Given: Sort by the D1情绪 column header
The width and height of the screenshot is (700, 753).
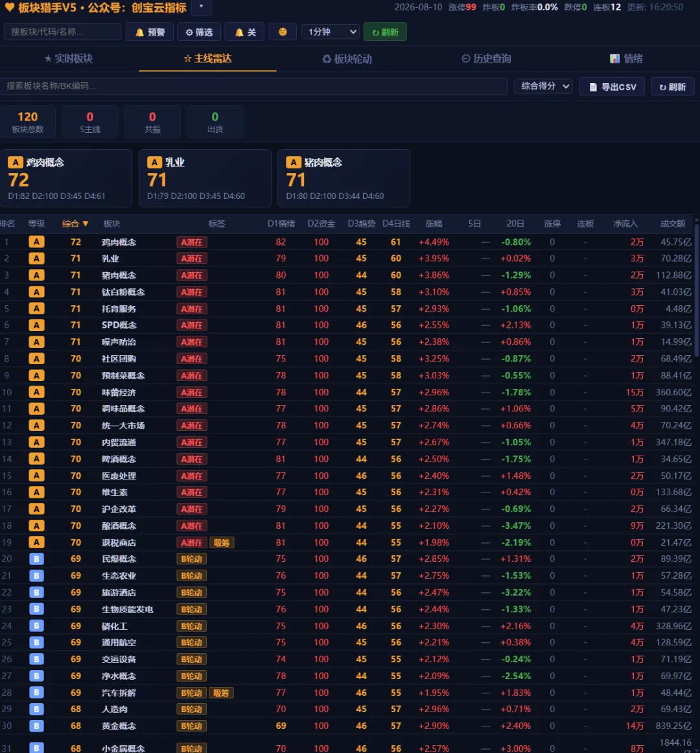Looking at the screenshot, I should pos(281,224).
